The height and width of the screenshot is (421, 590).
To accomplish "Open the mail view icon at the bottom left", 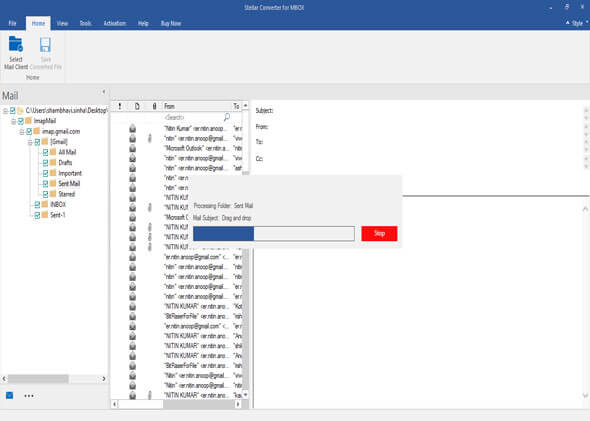I will (9, 395).
